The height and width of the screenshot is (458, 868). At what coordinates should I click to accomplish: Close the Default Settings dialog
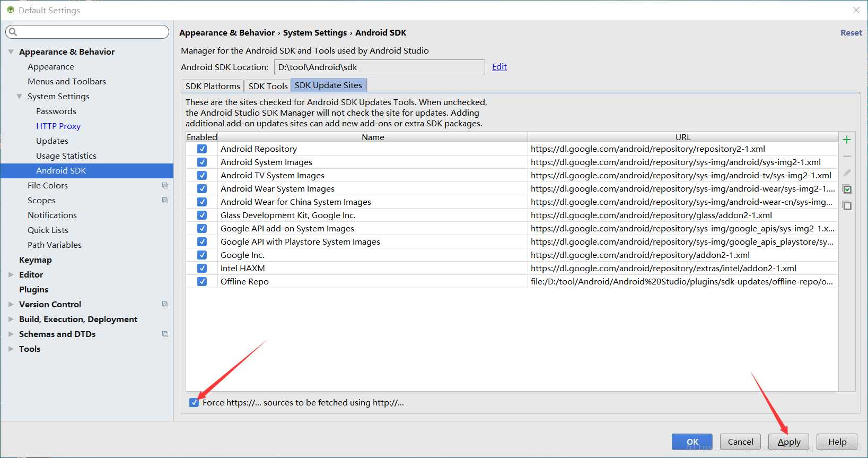(856, 10)
